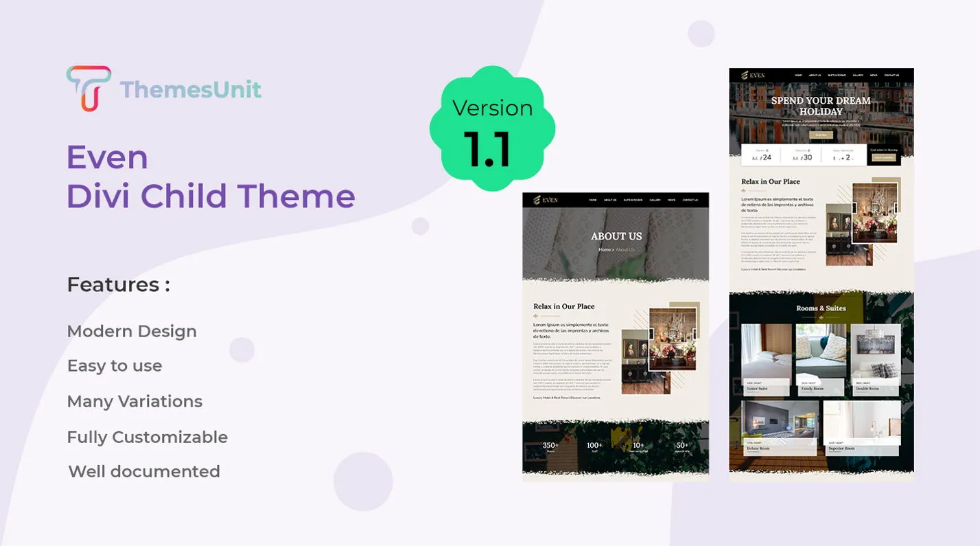Open the Double Room card

pyautogui.click(x=876, y=361)
